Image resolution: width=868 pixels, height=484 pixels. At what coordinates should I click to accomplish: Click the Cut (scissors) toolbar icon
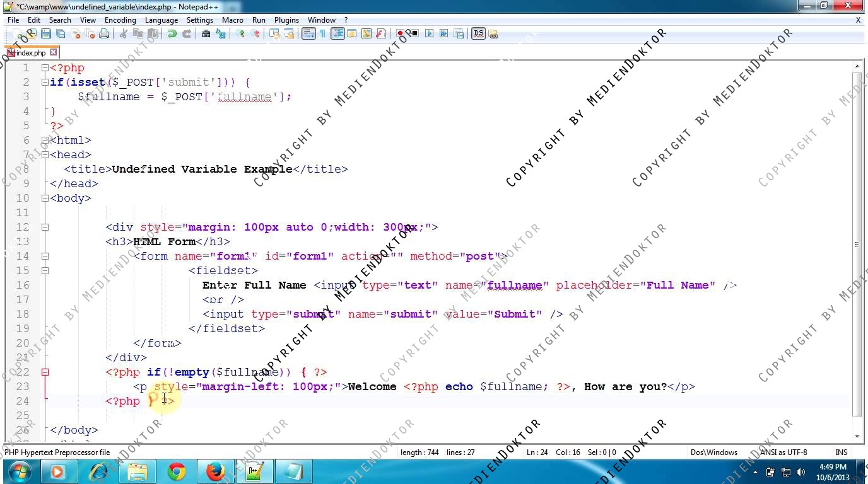coord(124,34)
